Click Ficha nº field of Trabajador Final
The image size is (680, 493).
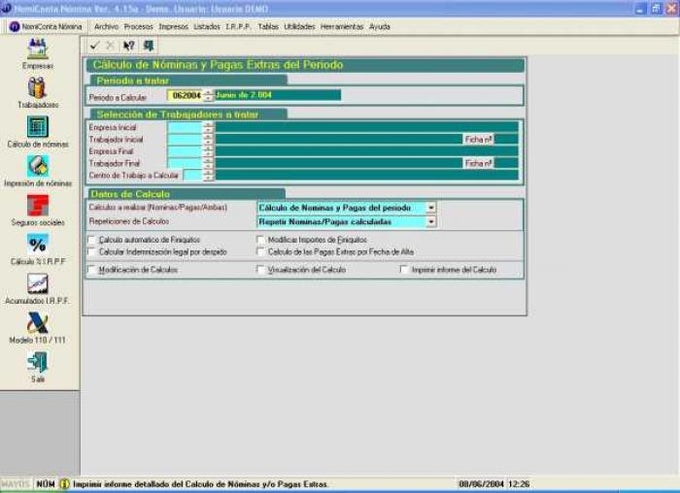pyautogui.click(x=506, y=163)
